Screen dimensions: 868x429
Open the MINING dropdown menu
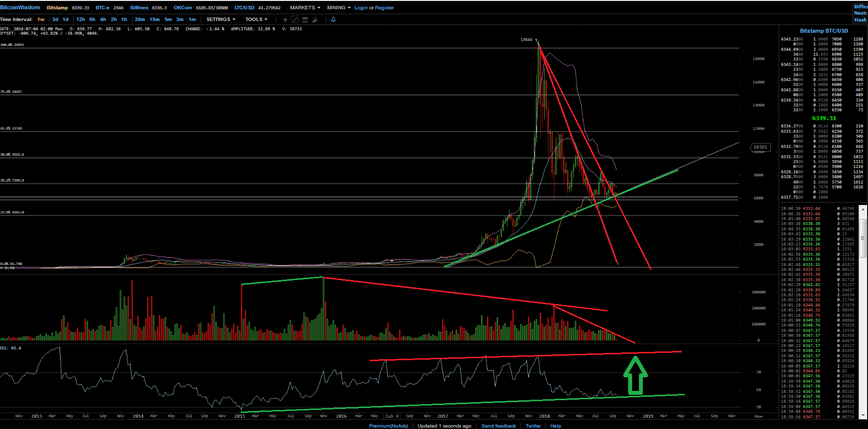pyautogui.click(x=339, y=8)
